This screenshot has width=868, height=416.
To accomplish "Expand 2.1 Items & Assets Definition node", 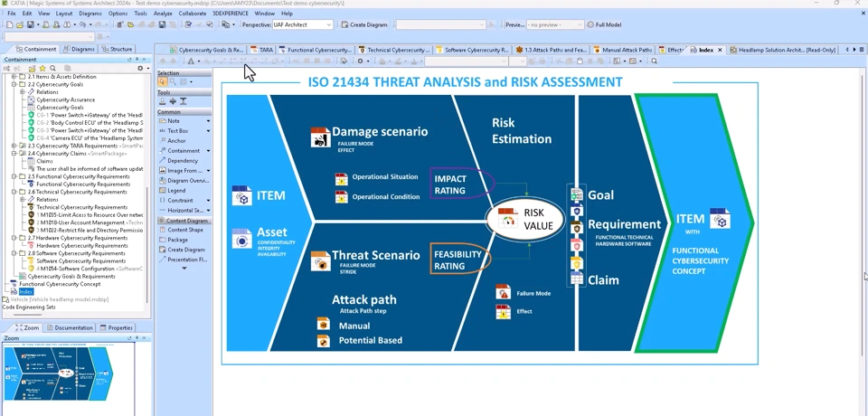I will [x=14, y=77].
